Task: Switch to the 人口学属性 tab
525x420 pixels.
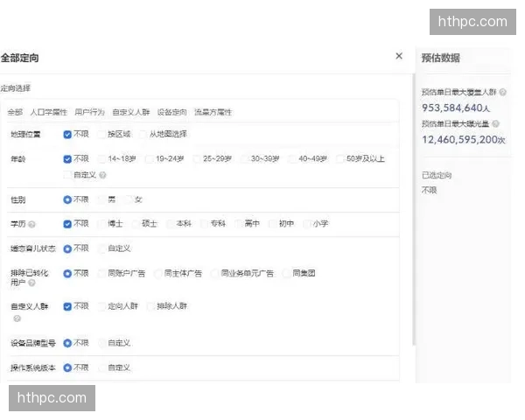Action: (x=49, y=112)
